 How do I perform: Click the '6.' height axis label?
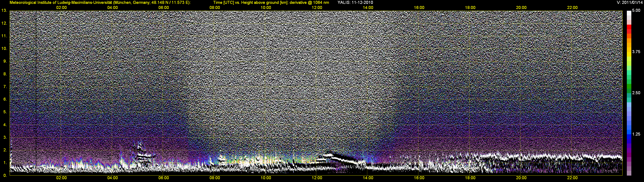click(x=5, y=99)
